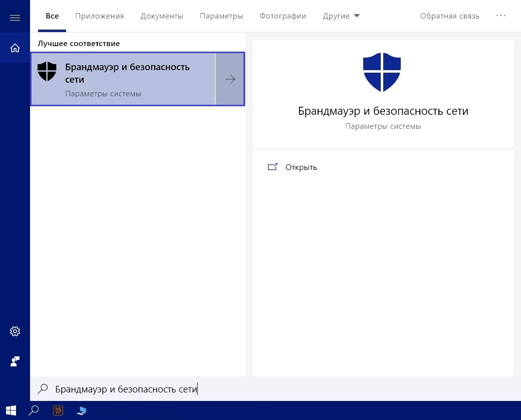The image size is (521, 420).
Task: Click the black shield icon in best match
Action: (47, 71)
